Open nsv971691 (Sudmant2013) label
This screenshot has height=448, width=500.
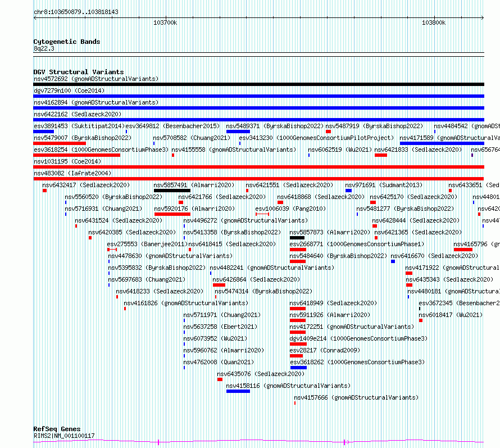coord(384,185)
